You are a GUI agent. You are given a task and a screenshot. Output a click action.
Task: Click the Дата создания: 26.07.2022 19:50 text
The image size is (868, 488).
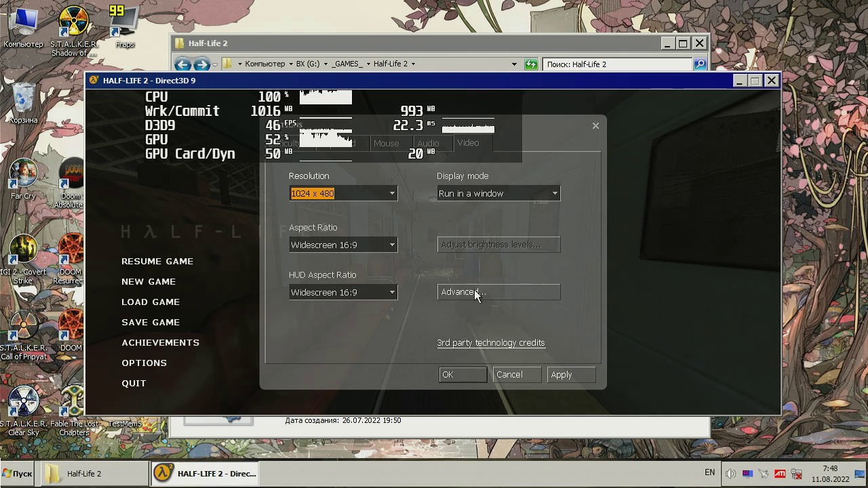point(342,420)
